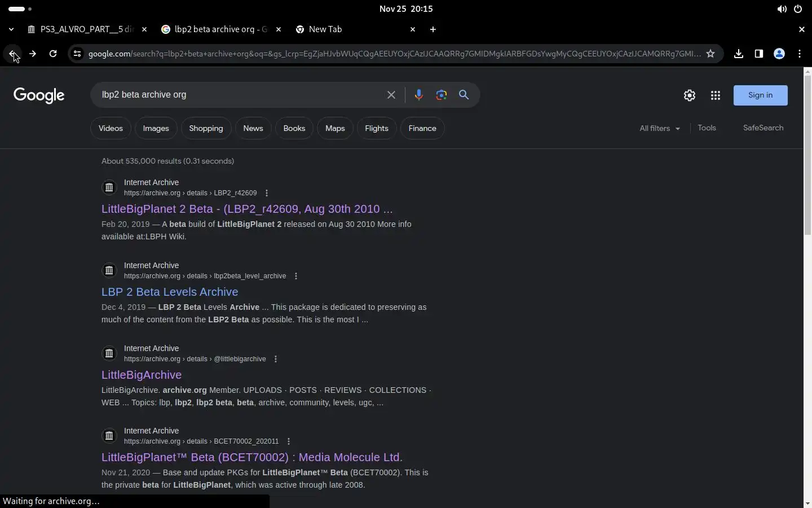Open more options for BCET70002_202011 result
The width and height of the screenshot is (812, 508).
[x=289, y=441]
